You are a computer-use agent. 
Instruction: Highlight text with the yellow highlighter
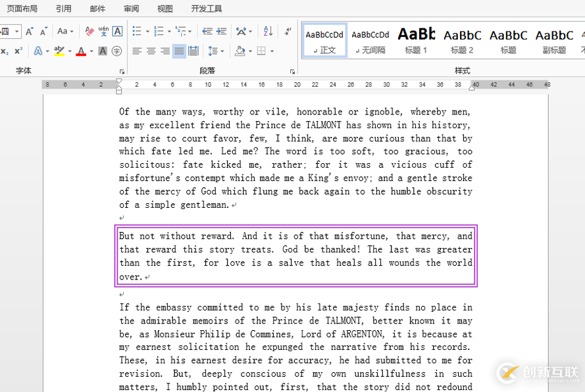[59, 51]
